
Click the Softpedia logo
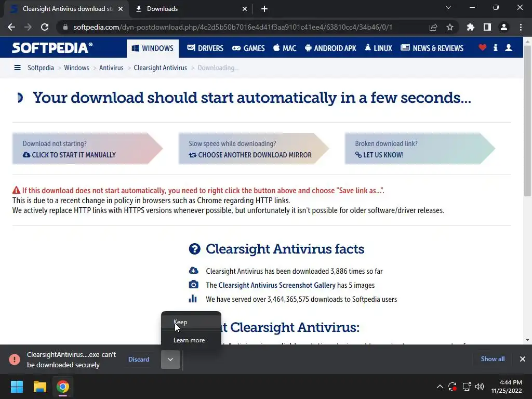[52, 48]
